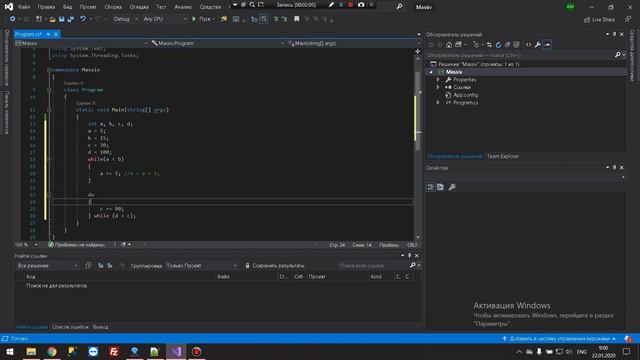Select App.config in Solution Explorer
The image size is (640, 360).
tap(465, 95)
